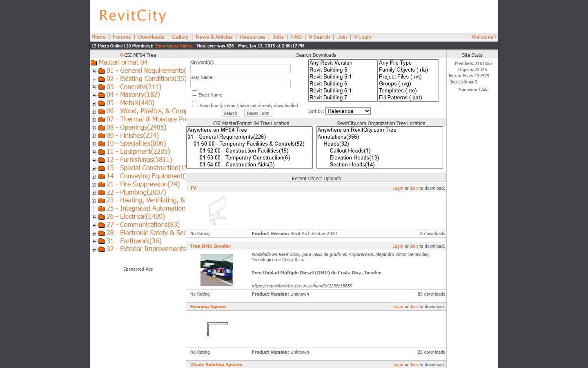Click folder icon next to 31 - Earthwork
Image resolution: width=588 pixels, height=368 pixels.
pos(102,241)
